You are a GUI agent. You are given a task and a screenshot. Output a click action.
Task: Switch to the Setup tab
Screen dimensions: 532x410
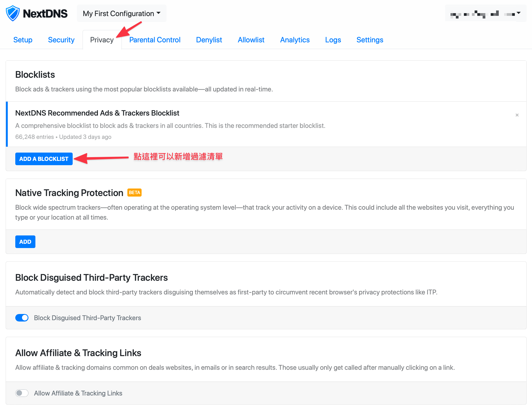coord(23,40)
